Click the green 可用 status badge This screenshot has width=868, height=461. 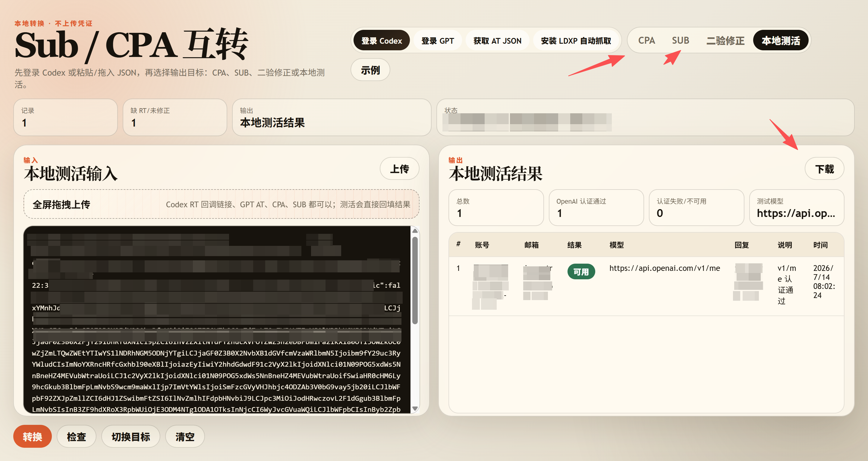point(581,271)
